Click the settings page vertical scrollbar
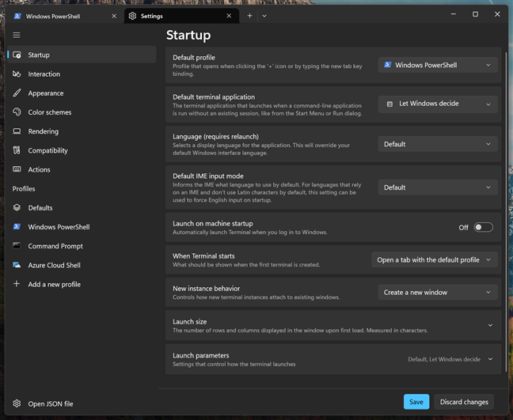Screen dimensions: 513x420 (x=506, y=212)
